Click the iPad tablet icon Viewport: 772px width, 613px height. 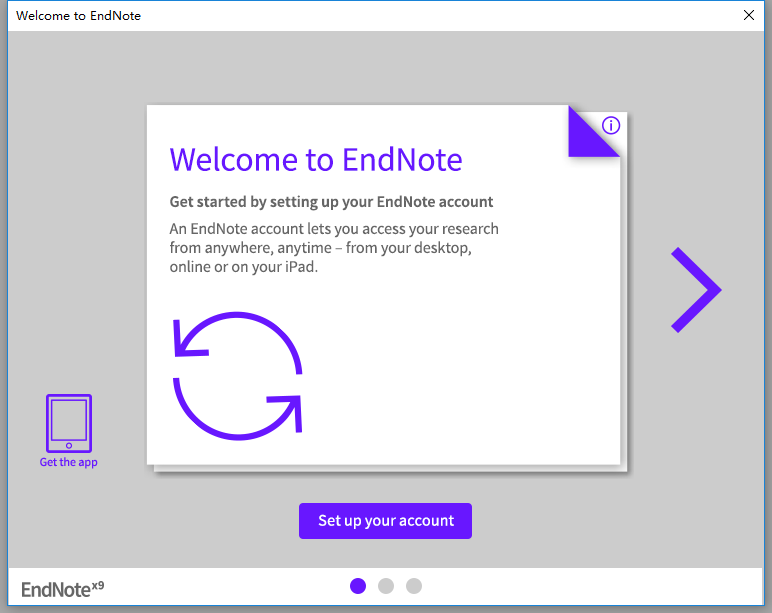pos(69,423)
